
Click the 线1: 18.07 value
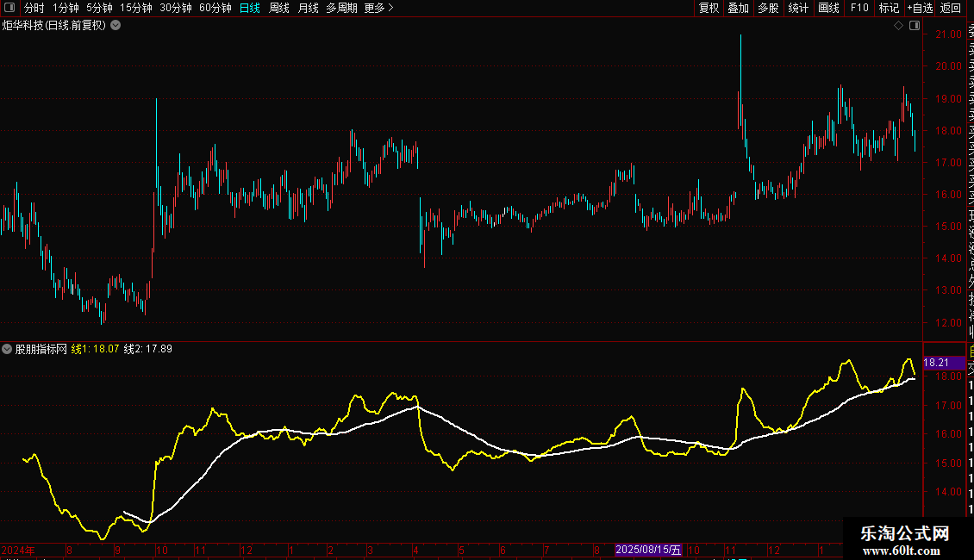(95, 349)
